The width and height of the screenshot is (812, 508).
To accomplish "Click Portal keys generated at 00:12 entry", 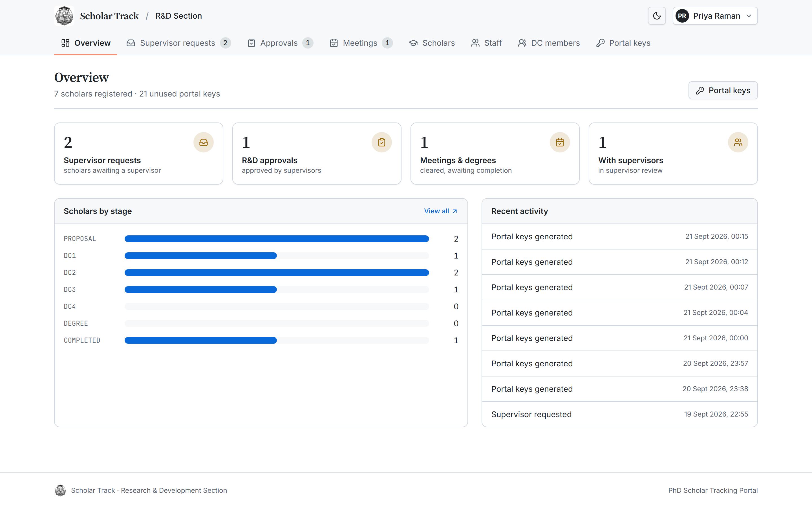I will [x=619, y=262].
